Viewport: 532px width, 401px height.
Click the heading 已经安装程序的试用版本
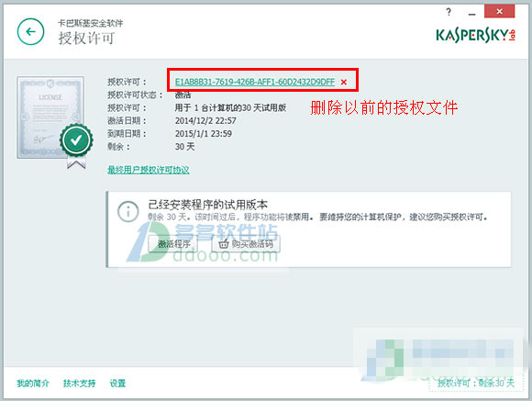(207, 205)
